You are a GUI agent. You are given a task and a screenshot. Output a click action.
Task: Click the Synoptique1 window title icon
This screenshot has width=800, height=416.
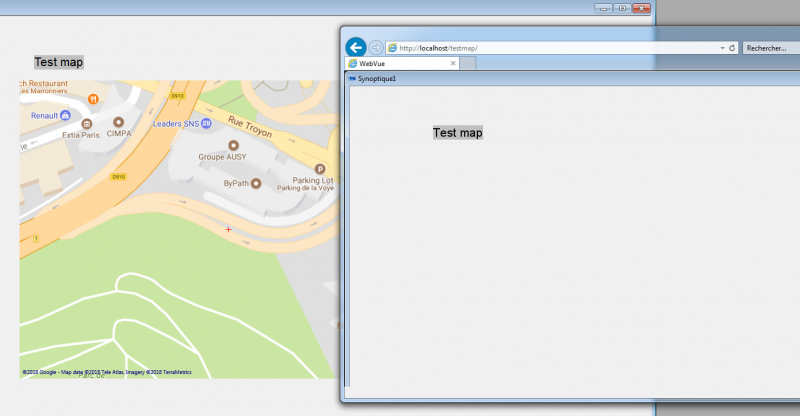pyautogui.click(x=352, y=79)
